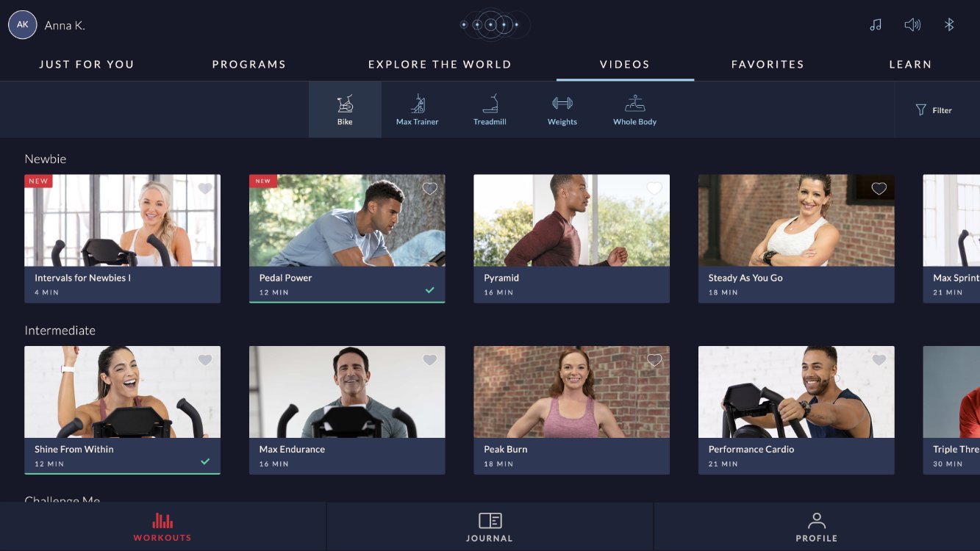Toggle favorite heart on Peak Burn
The image size is (980, 551).
654,360
